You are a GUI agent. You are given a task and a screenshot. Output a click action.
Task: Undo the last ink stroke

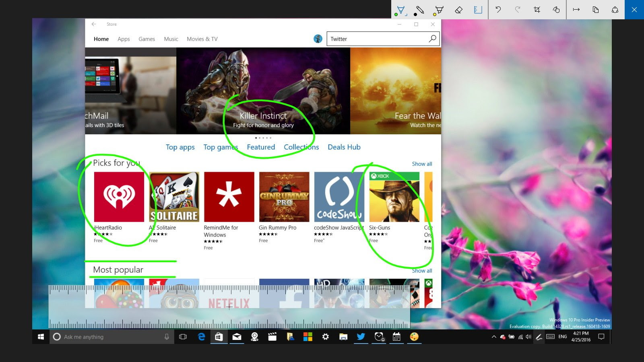pyautogui.click(x=498, y=10)
